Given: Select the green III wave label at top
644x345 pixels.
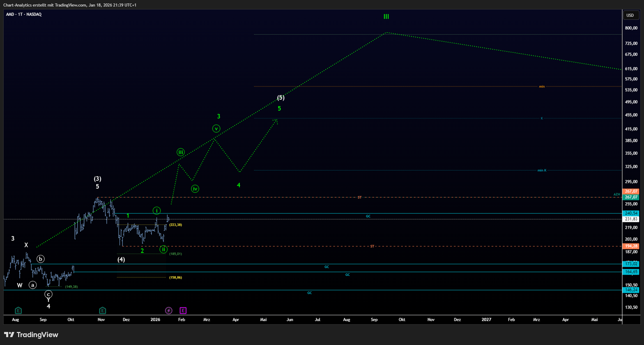Looking at the screenshot, I should [386, 16].
